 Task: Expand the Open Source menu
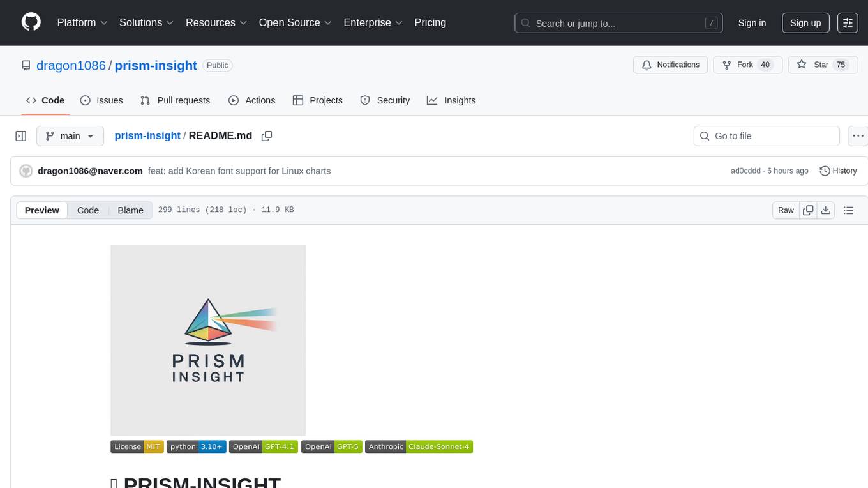pyautogui.click(x=296, y=22)
